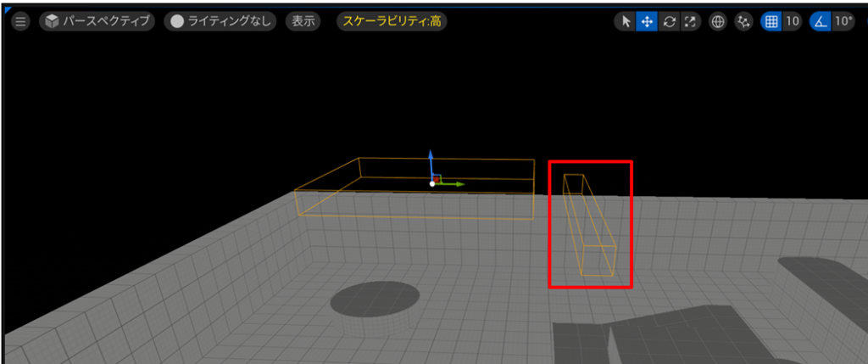
Task: Open the viewport options hamburger menu
Action: (20, 21)
